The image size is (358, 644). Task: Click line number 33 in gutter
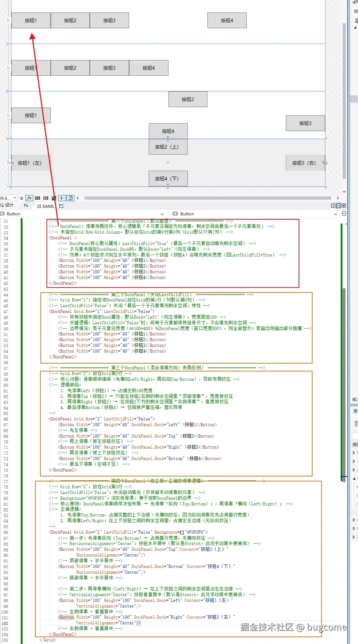pos(6,233)
